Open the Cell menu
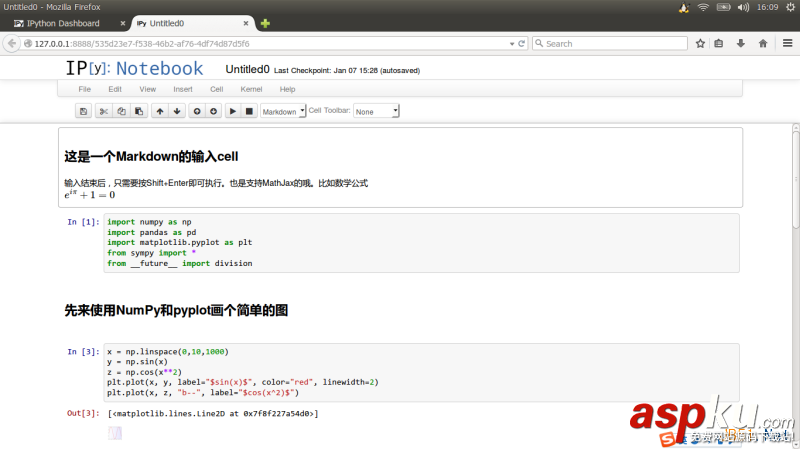Screen dimensions: 800x449 point(216,89)
